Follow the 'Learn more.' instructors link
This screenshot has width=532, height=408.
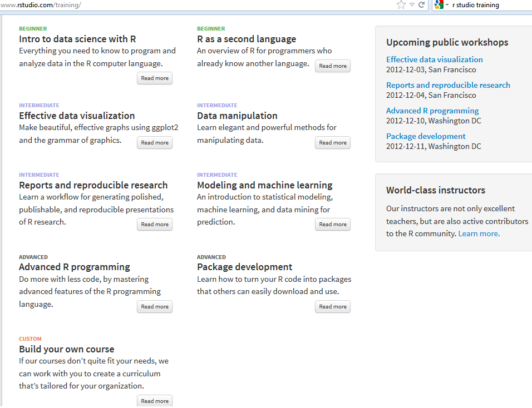479,234
